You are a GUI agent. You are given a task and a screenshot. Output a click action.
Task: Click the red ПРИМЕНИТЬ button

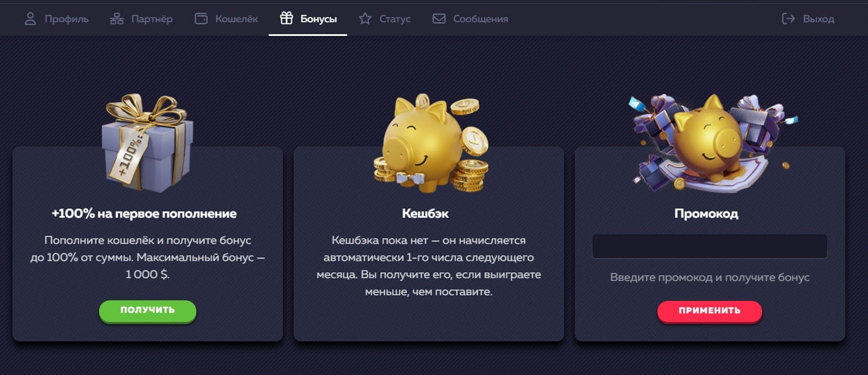[x=709, y=311]
